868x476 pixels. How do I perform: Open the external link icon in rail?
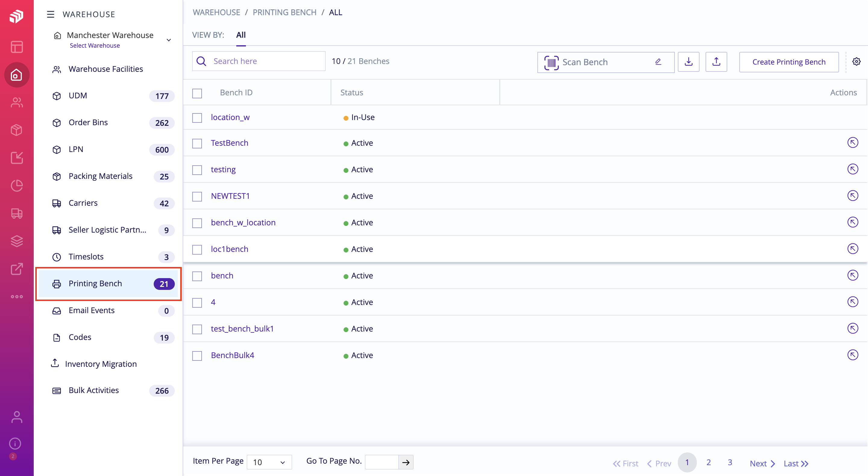tap(17, 269)
